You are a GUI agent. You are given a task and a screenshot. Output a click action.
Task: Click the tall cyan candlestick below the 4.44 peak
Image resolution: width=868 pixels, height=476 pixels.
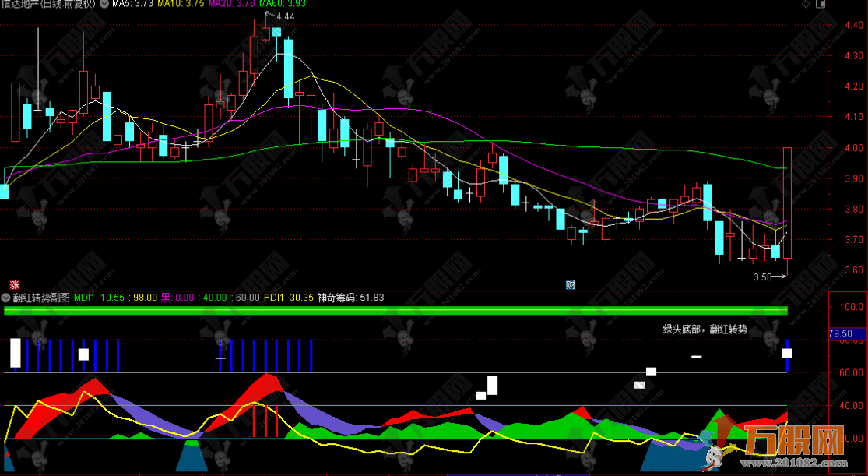pyautogui.click(x=288, y=69)
